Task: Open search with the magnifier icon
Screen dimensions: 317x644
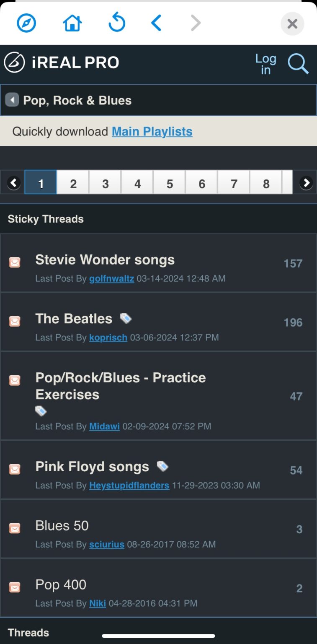Action: pos(298,64)
